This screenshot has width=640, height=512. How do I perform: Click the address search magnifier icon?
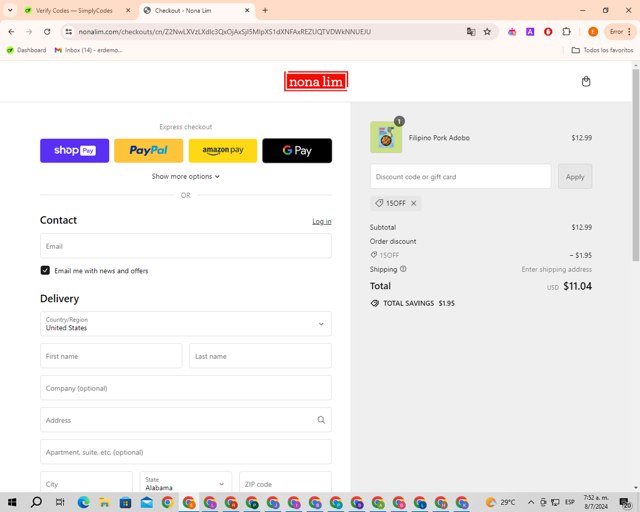321,420
